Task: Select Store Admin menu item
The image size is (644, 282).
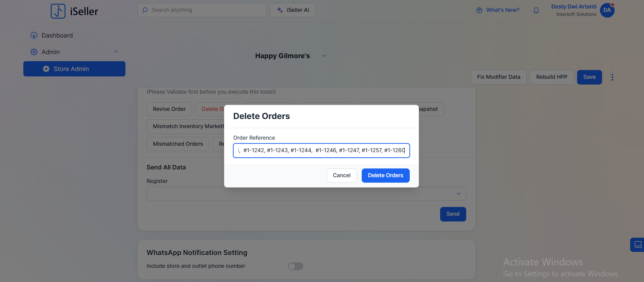Action: click(x=74, y=69)
